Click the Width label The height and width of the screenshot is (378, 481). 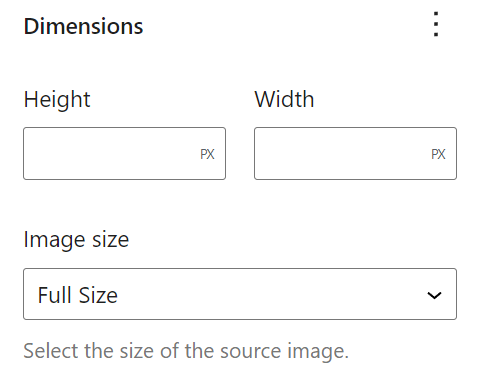pyautogui.click(x=284, y=99)
